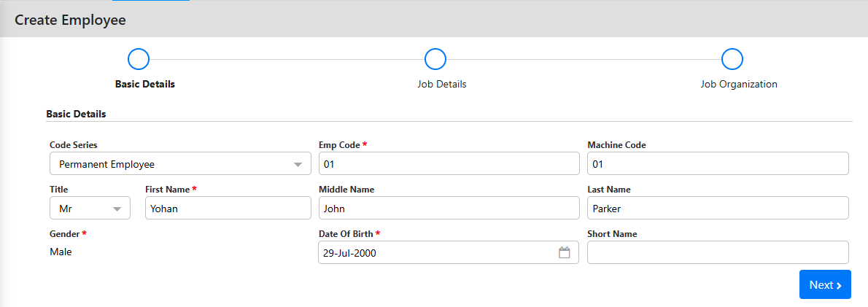Click the Job Details step circle

[x=435, y=59]
